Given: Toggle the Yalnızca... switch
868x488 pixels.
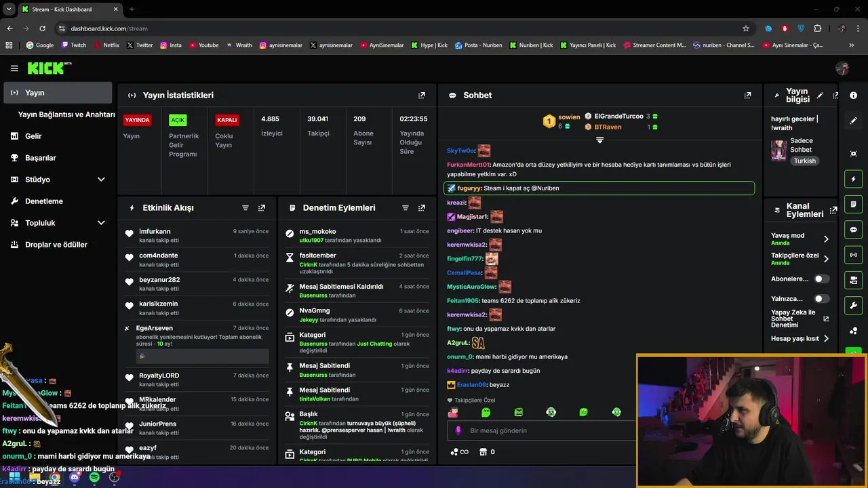Looking at the screenshot, I should point(822,298).
